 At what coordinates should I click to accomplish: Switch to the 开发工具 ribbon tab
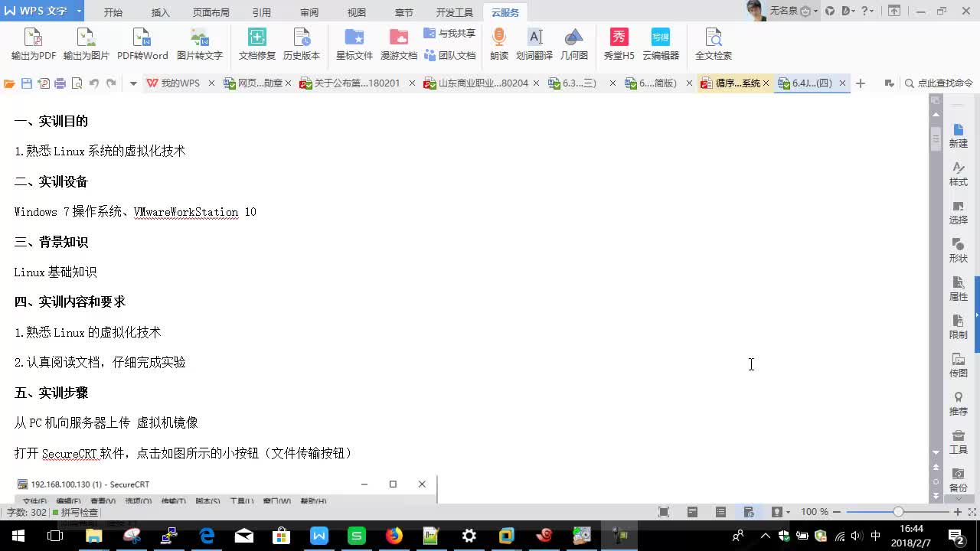pyautogui.click(x=455, y=13)
